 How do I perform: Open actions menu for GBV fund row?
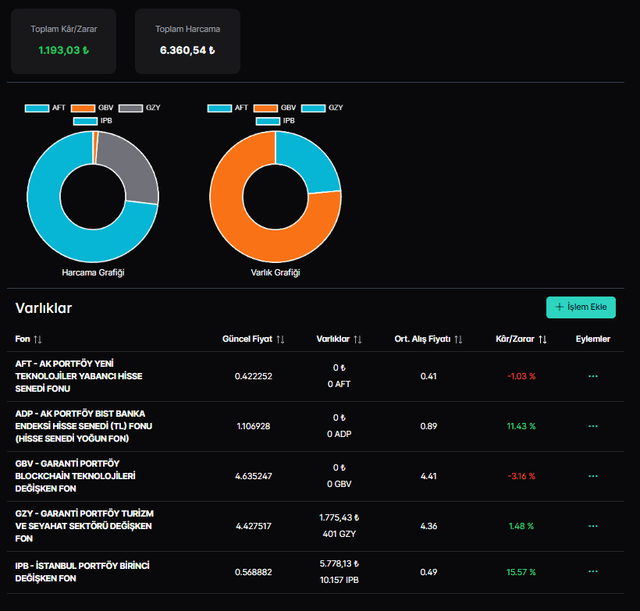tap(593, 476)
